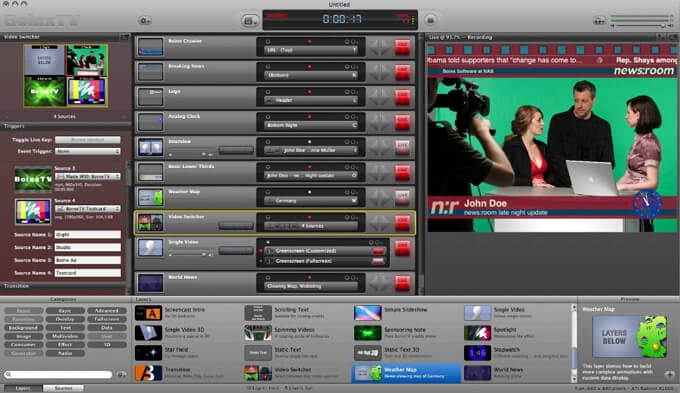Select the Video Switcher template icon in library

258,373
